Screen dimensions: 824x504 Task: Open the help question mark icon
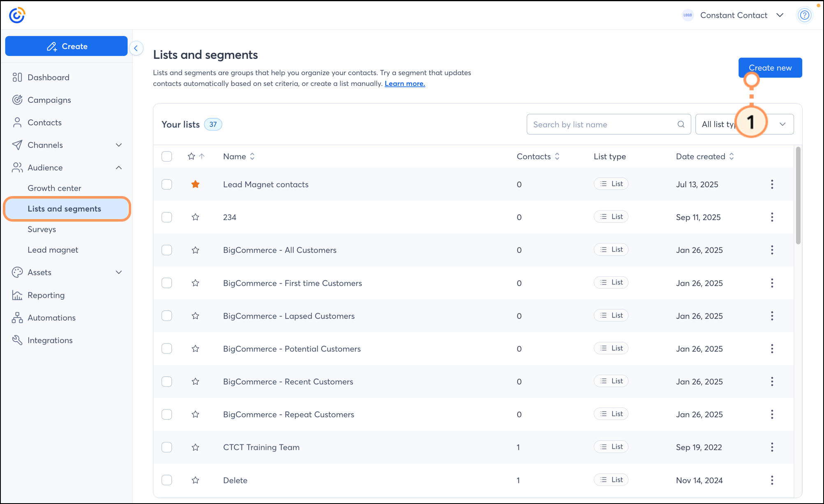coord(804,16)
